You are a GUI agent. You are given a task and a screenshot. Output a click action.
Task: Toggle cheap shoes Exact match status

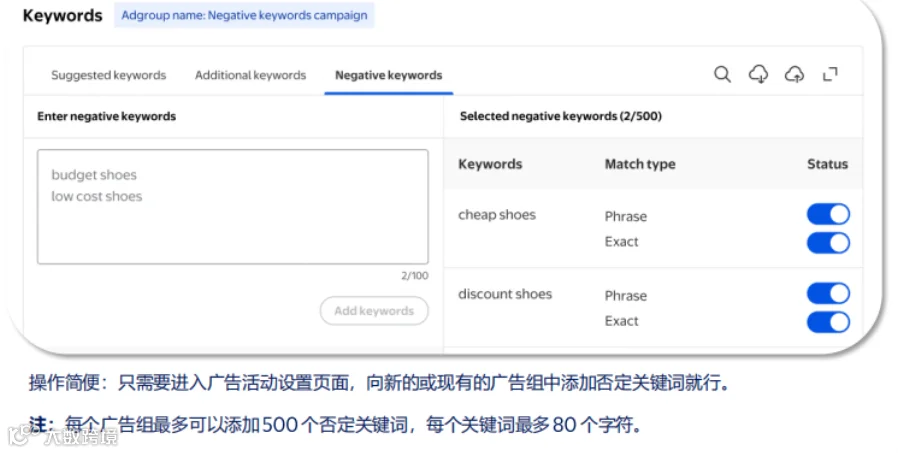pos(828,243)
